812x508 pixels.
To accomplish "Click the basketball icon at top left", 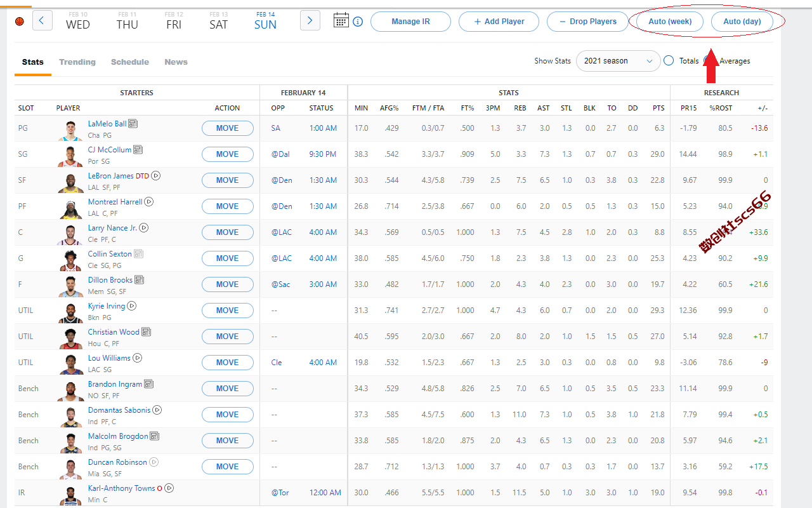I will point(19,21).
